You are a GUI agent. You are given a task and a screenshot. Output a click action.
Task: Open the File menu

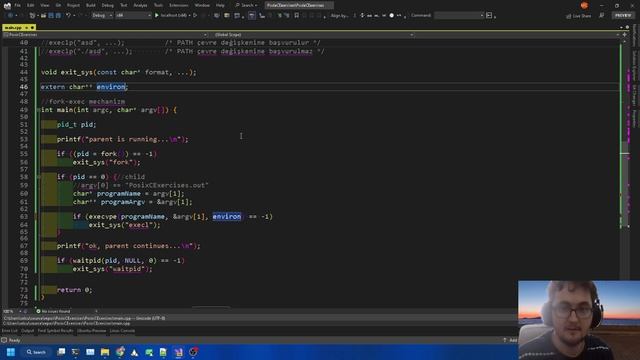pyautogui.click(x=17, y=5)
